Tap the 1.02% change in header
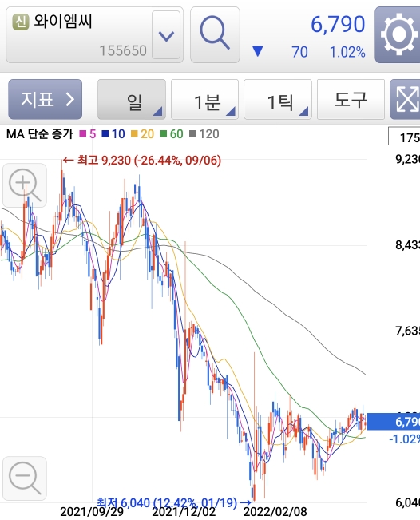Screen dimensions: 420x520 pos(347,52)
